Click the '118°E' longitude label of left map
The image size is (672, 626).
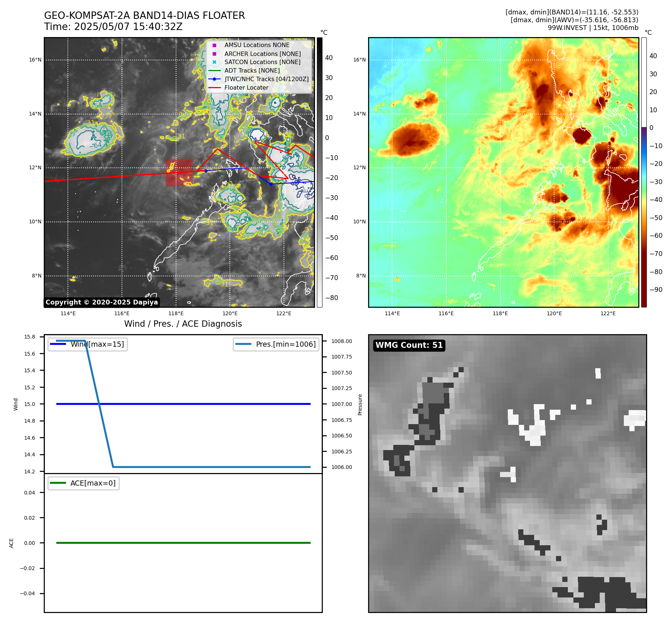coord(176,313)
